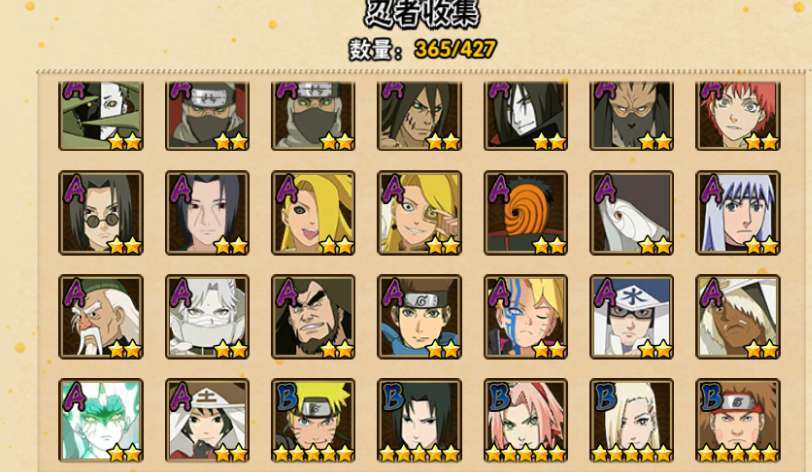The height and width of the screenshot is (472, 812).
Task: Tap the dark-skinned white-haired ninja card
Action: pyautogui.click(x=738, y=317)
